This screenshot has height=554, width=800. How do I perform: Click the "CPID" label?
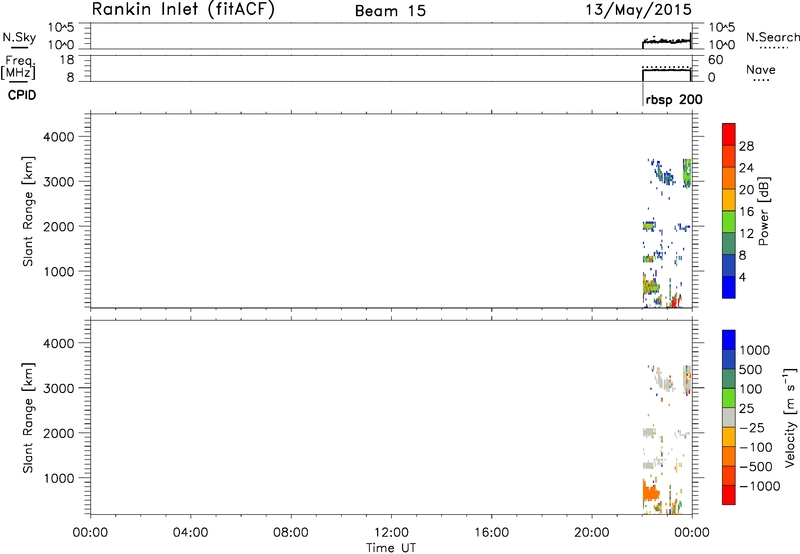pyautogui.click(x=22, y=95)
